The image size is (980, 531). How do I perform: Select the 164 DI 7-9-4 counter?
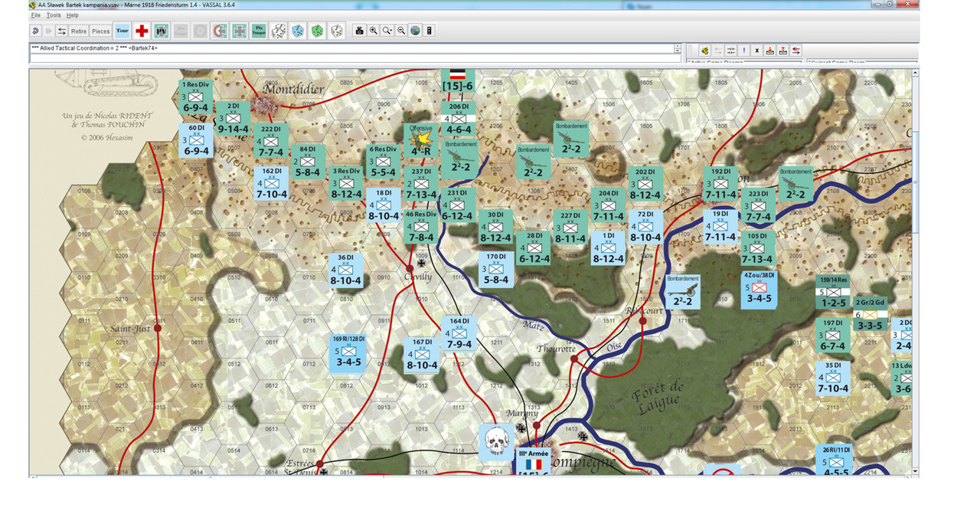tap(459, 333)
